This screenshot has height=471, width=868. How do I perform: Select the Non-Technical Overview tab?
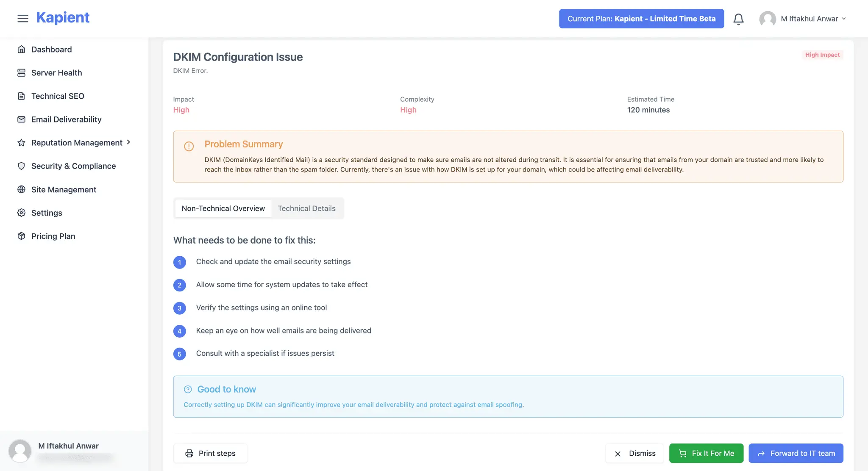click(223, 208)
